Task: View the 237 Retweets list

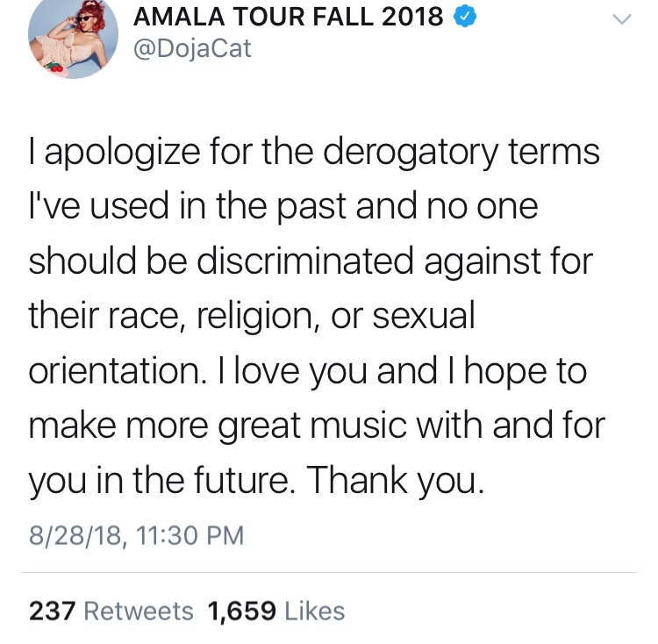Action: pos(111,611)
